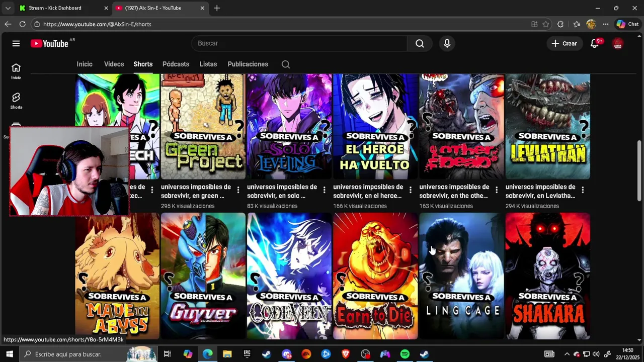Reload the page in the browser
Image resolution: width=644 pixels, height=362 pixels.
[x=22, y=24]
